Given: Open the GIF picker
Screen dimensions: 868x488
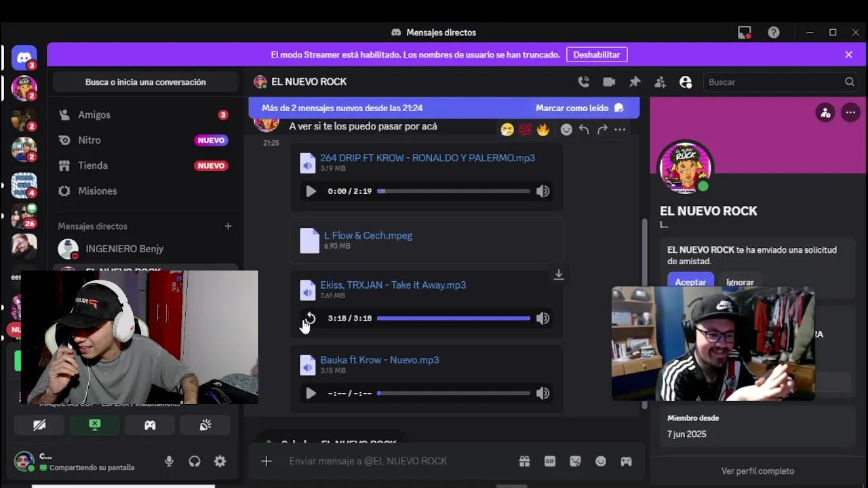Looking at the screenshot, I should click(x=550, y=461).
